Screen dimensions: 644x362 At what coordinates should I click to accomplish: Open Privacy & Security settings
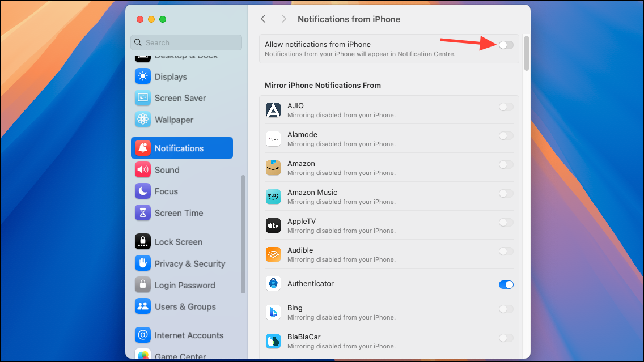(182, 263)
